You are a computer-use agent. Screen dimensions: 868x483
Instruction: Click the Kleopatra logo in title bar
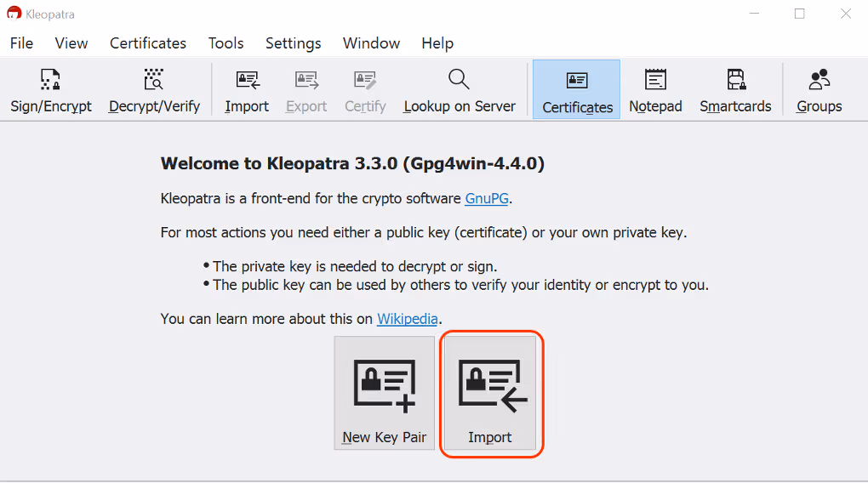coord(14,14)
